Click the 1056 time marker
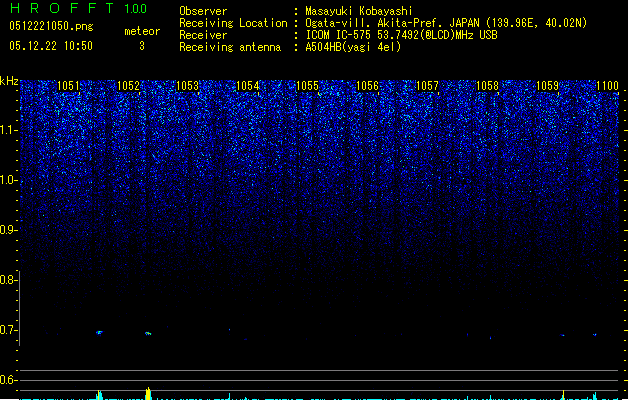This screenshot has width=629, height=400. tap(367, 85)
